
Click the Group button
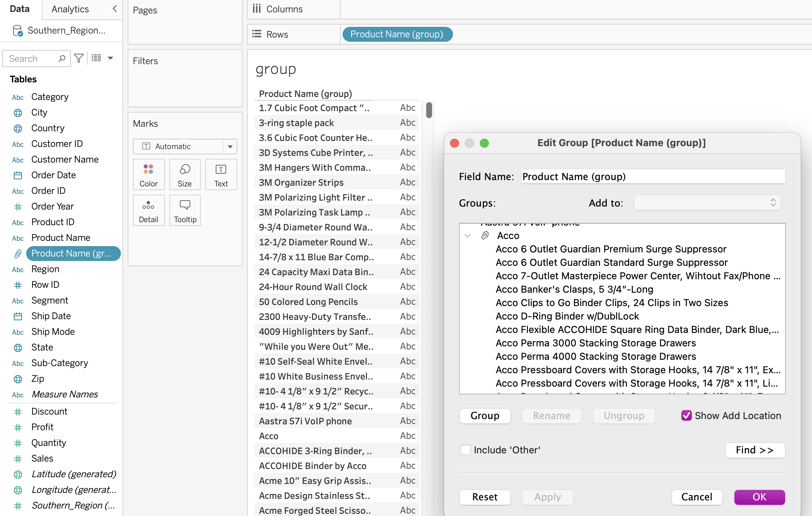click(x=485, y=416)
